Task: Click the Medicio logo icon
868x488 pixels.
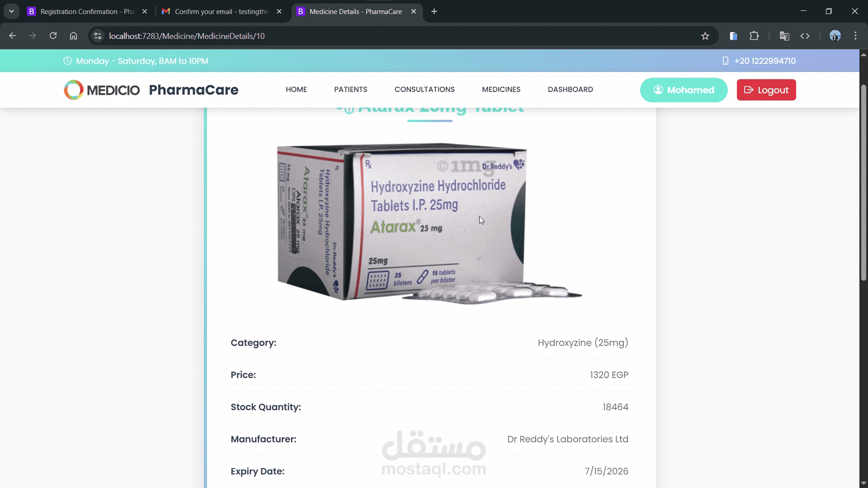Action: click(74, 89)
